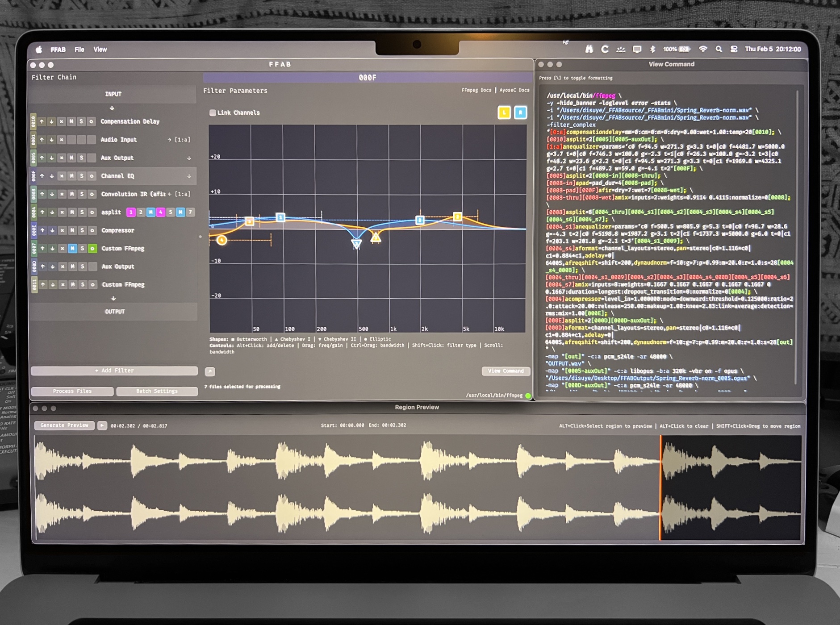Solo the Channel EQ filter

coord(81,176)
